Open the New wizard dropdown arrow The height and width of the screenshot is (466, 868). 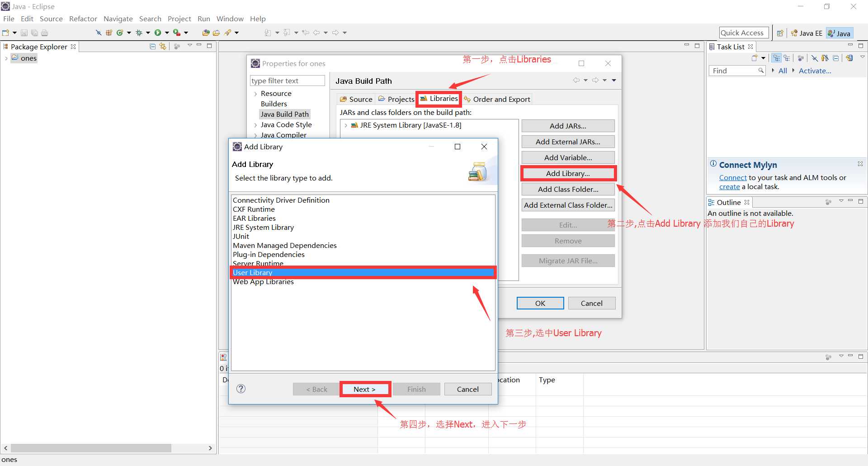coord(14,33)
